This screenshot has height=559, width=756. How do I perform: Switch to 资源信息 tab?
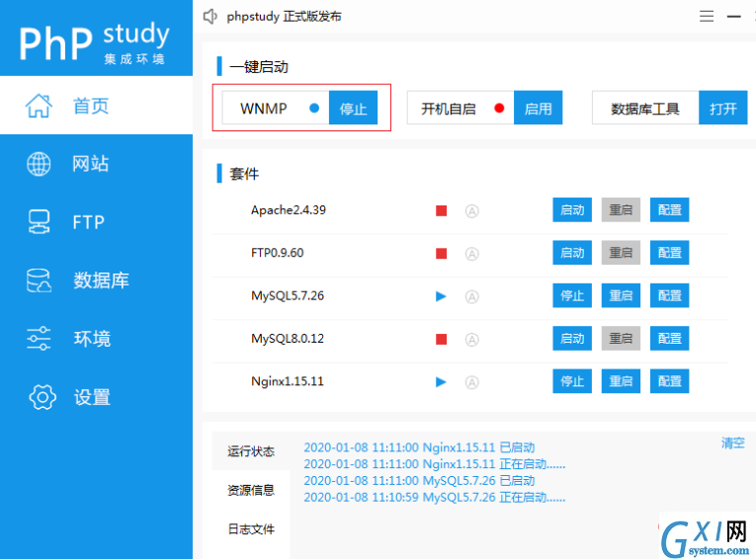click(251, 490)
